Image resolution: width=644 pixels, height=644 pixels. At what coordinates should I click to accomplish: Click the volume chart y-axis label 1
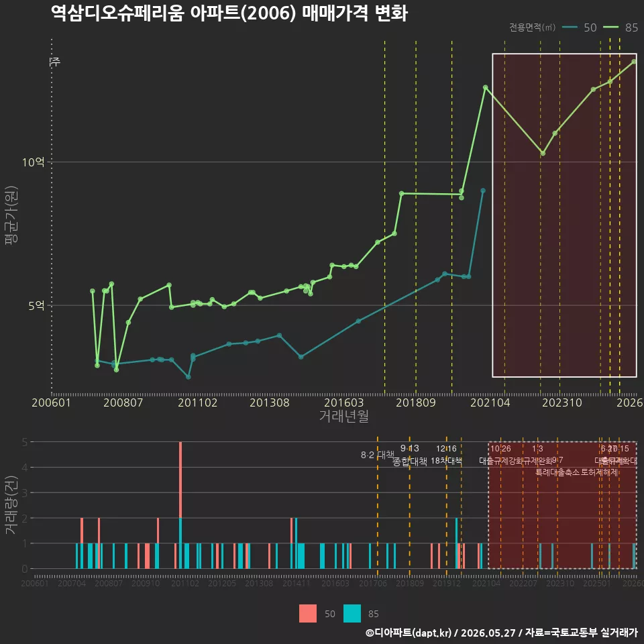(25, 543)
